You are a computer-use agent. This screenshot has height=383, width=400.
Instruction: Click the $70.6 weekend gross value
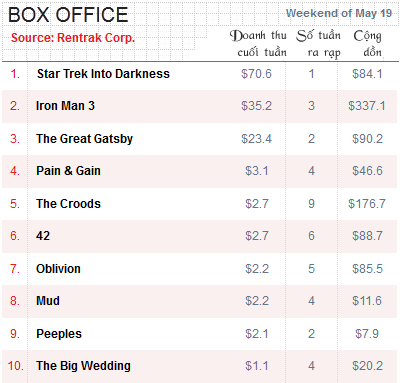pyautogui.click(x=256, y=74)
